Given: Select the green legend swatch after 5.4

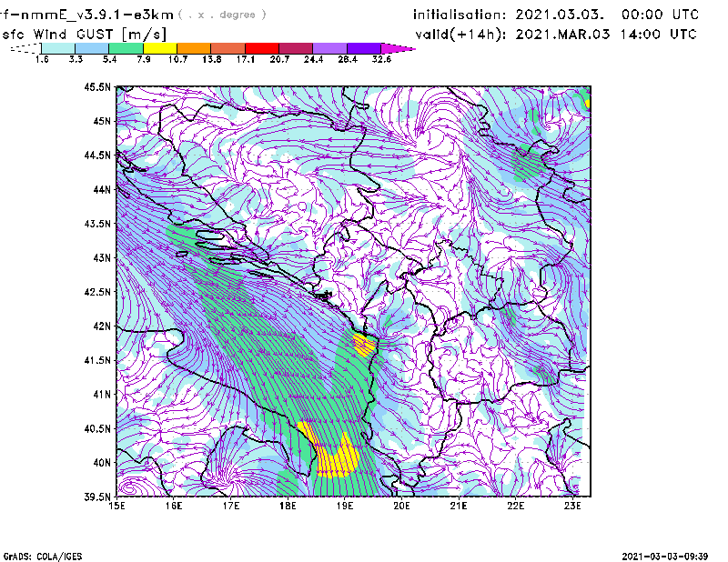Looking at the screenshot, I should pos(126,48).
